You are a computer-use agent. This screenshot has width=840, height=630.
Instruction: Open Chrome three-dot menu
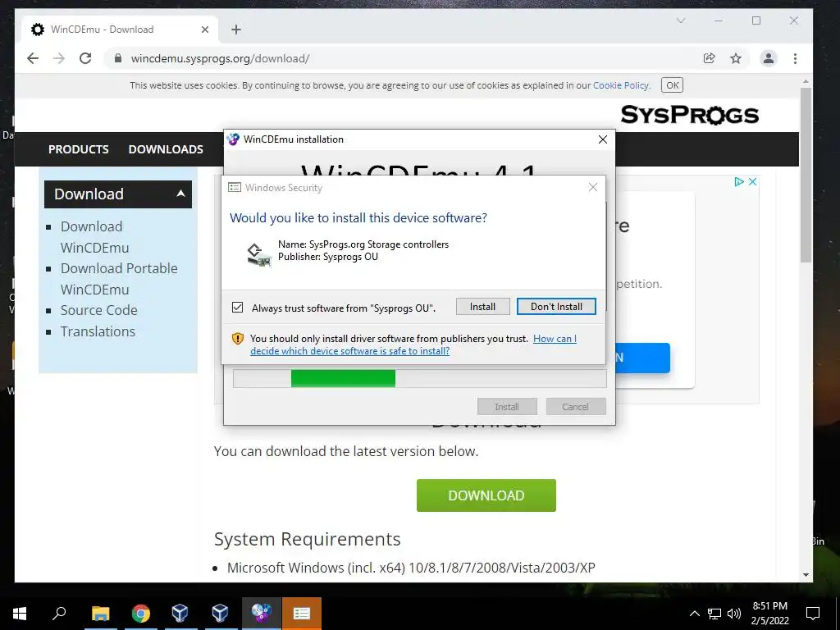coord(795,58)
